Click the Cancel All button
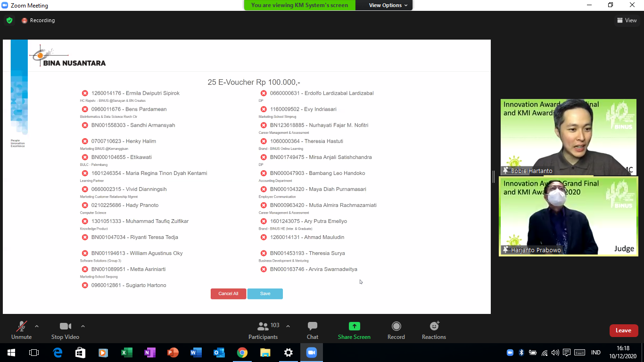The image size is (644, 362). pos(228,294)
